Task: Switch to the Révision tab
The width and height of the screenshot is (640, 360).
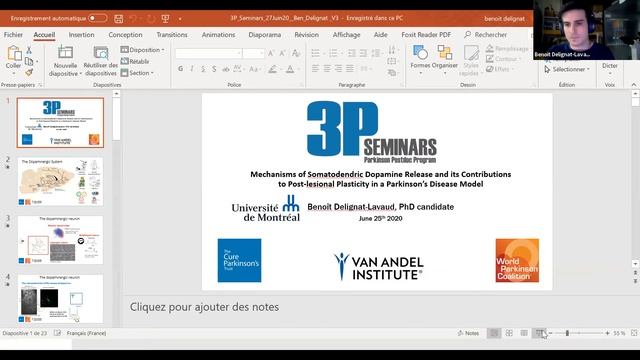Action: (x=307, y=35)
